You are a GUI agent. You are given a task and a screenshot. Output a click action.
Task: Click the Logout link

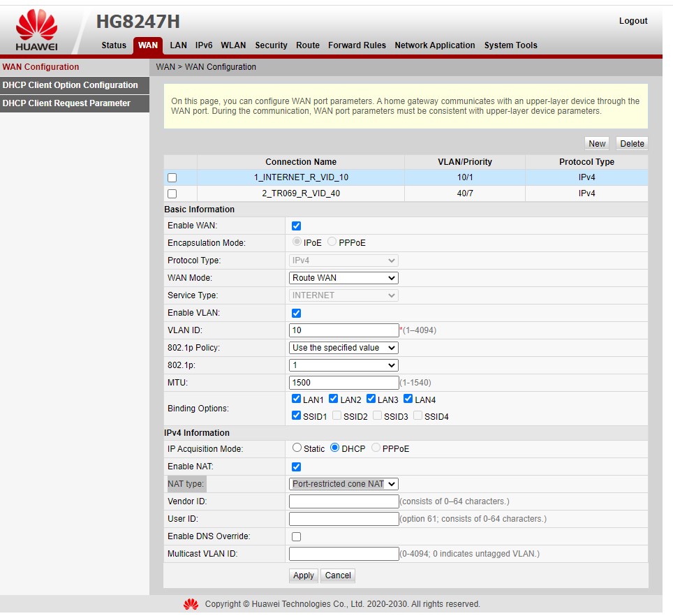click(x=633, y=21)
